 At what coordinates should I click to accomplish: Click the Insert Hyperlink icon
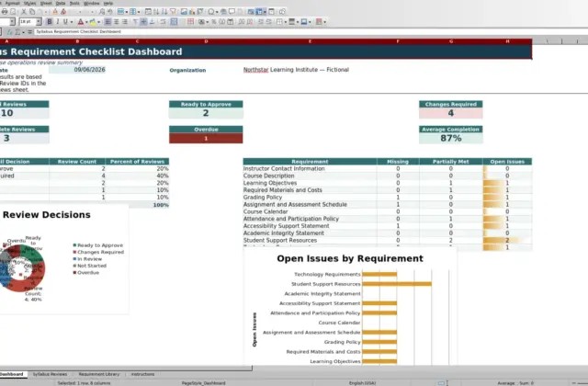coord(223,12)
